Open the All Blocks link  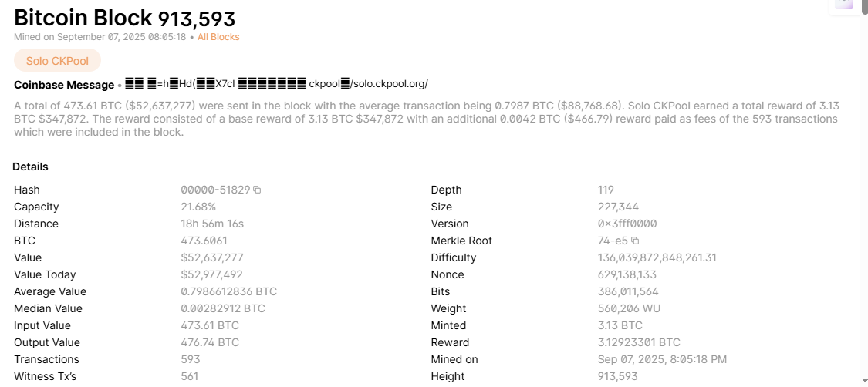[x=218, y=37]
